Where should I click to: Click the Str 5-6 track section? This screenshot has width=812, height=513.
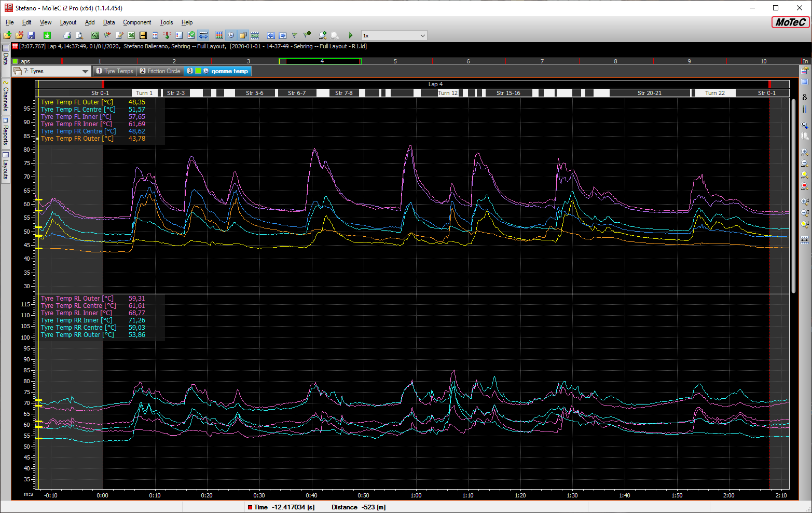254,93
